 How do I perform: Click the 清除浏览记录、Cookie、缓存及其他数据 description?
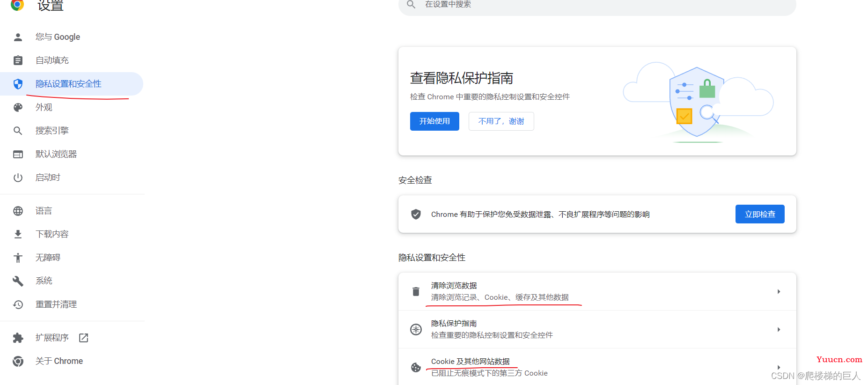coord(500,297)
